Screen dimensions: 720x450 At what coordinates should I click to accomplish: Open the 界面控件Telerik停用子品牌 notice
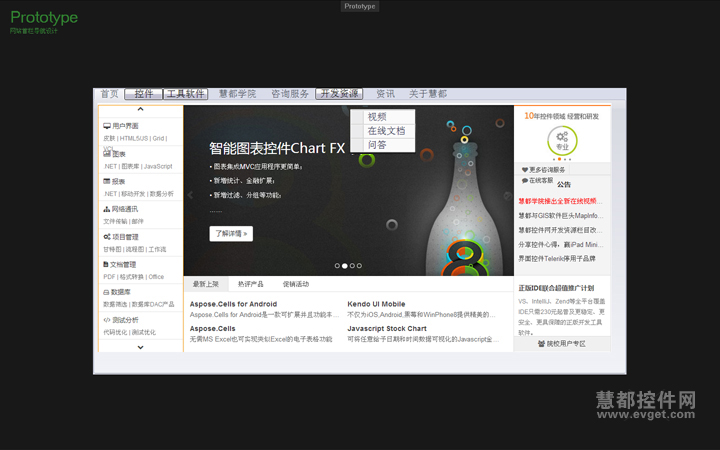pyautogui.click(x=557, y=259)
